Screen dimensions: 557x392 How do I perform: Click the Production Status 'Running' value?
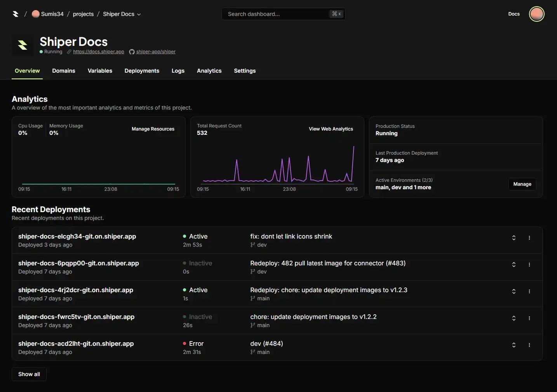click(386, 133)
